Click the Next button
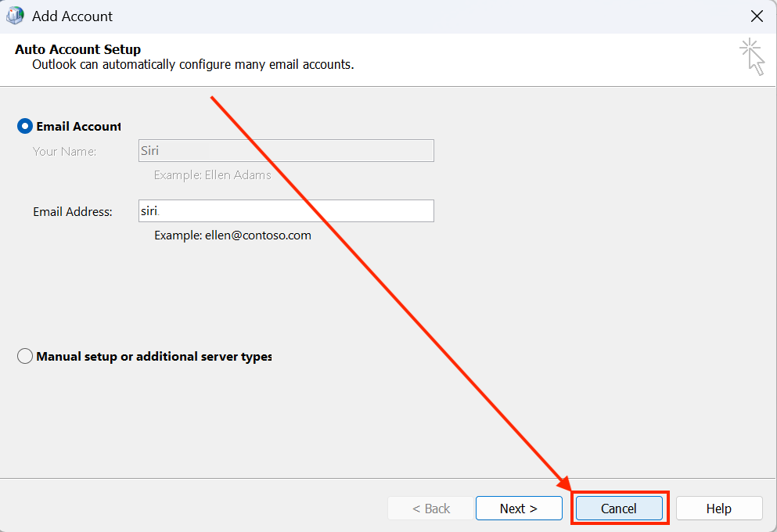 pyautogui.click(x=519, y=508)
